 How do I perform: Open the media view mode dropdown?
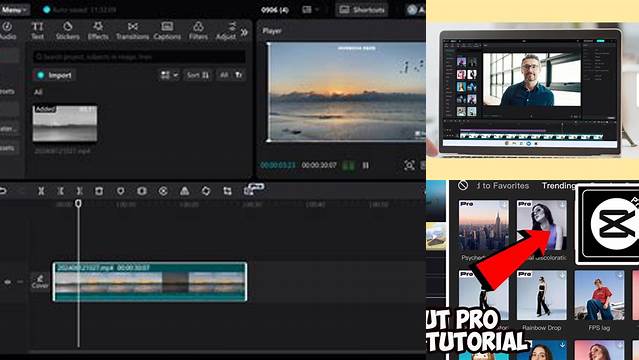click(170, 75)
